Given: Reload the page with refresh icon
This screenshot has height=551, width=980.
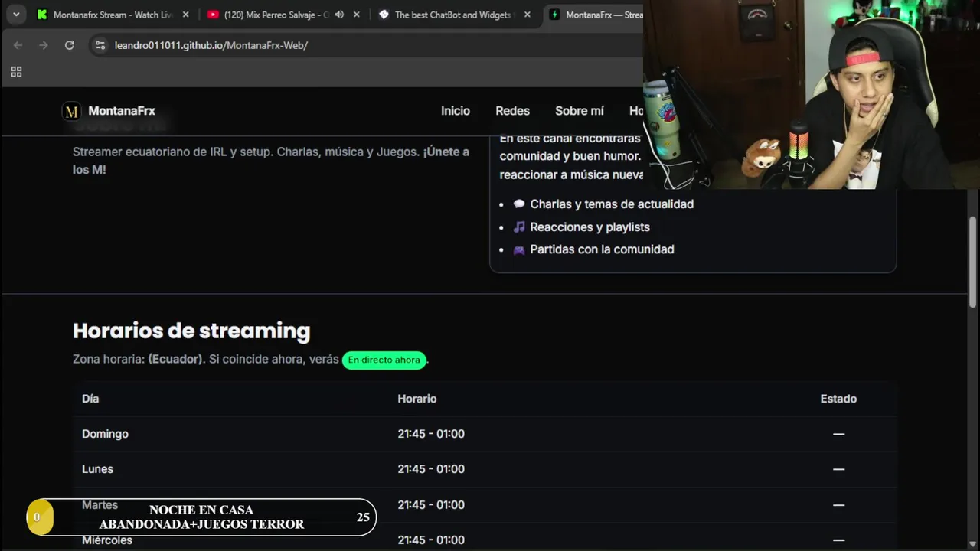Looking at the screenshot, I should click(x=69, y=45).
